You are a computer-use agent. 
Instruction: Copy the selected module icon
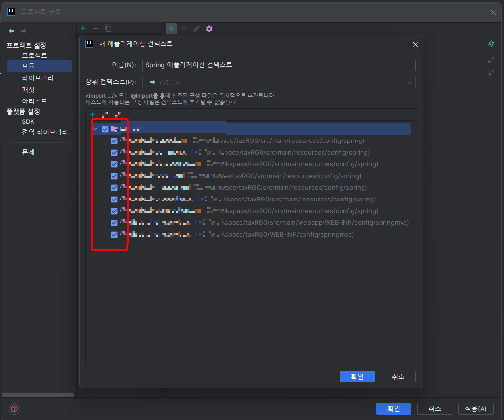point(108,28)
